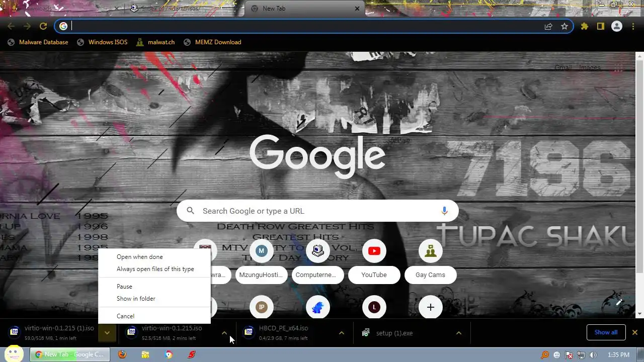Collapse options arrow for virtio-win-0.1.215 (1).iso
This screenshot has height=362, width=644.
pyautogui.click(x=107, y=332)
